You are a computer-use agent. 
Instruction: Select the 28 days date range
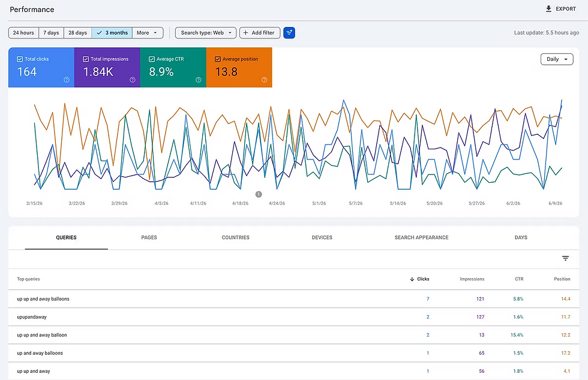pos(77,32)
